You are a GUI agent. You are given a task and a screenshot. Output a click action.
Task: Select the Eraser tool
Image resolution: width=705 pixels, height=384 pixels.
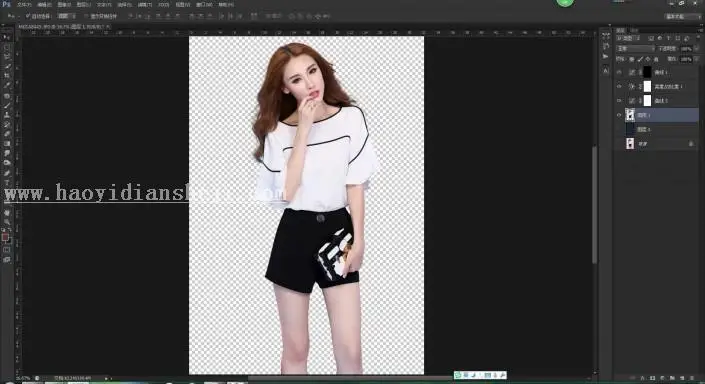7,134
